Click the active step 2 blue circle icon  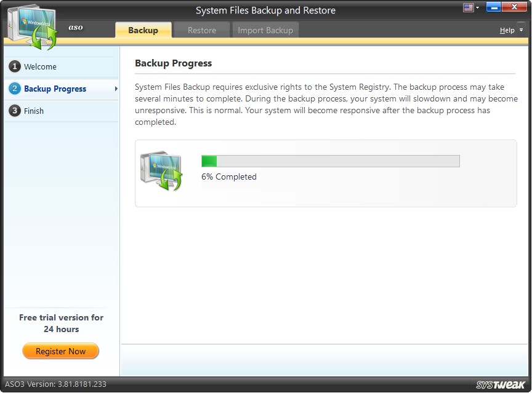(14, 89)
